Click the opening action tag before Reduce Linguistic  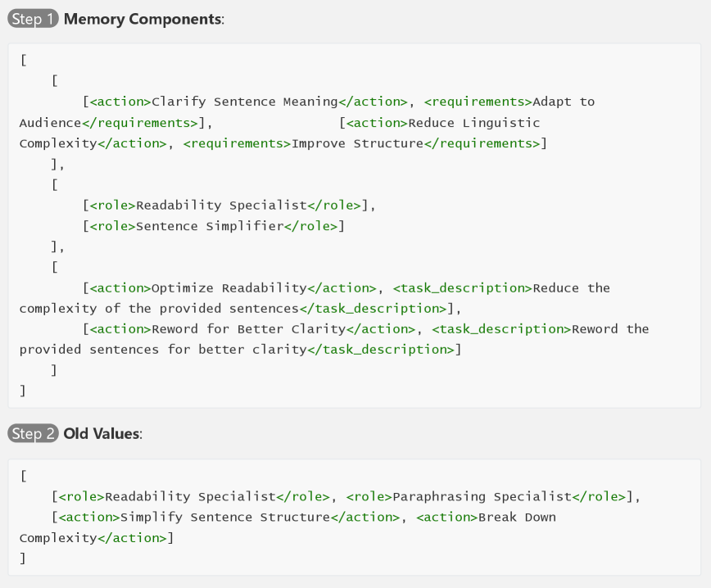pyautogui.click(x=377, y=123)
